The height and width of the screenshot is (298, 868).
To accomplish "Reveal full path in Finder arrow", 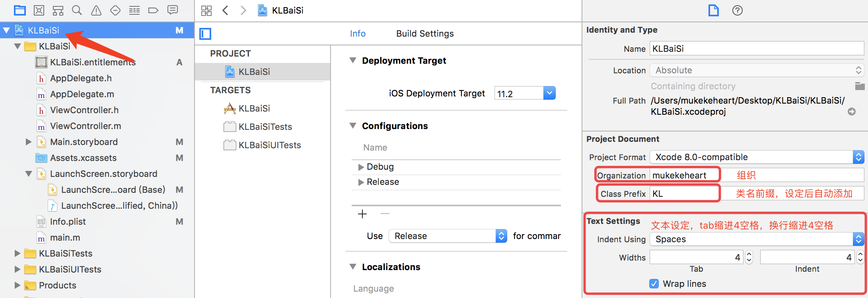I will (852, 112).
